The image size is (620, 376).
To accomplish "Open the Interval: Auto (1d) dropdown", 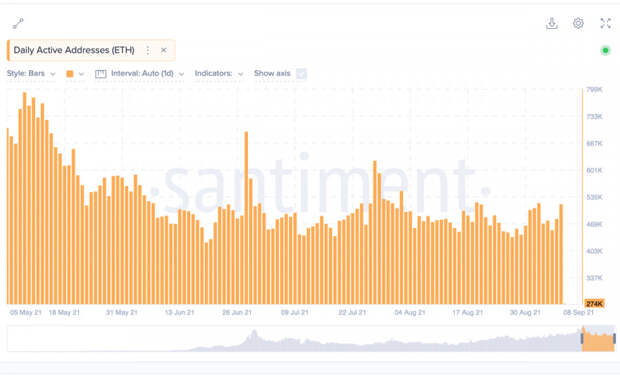I will [147, 74].
